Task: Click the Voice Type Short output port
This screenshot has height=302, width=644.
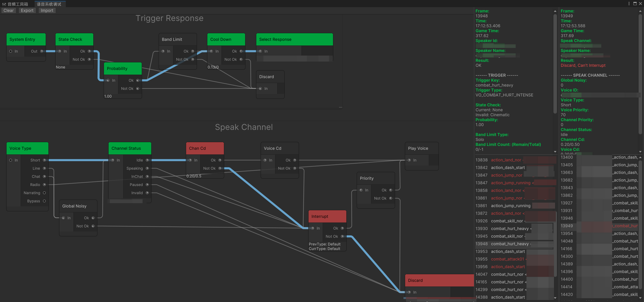Action: [44, 160]
